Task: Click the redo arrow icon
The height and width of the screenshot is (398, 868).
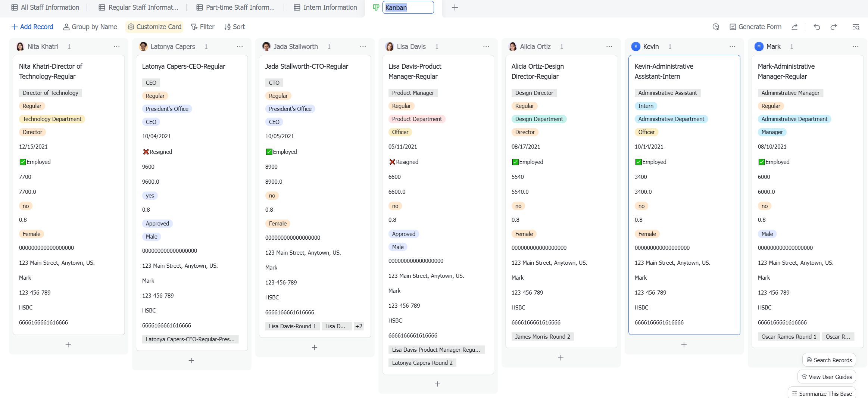Action: tap(834, 27)
